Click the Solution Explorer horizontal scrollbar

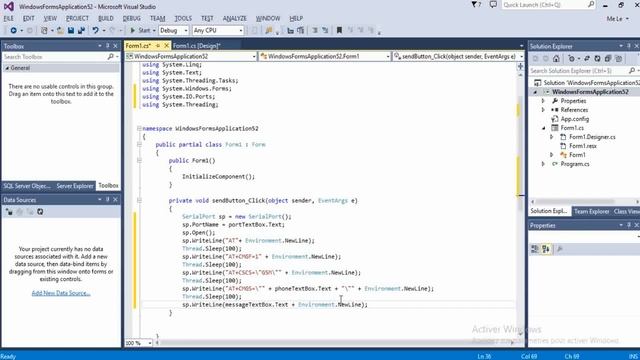pos(584,202)
